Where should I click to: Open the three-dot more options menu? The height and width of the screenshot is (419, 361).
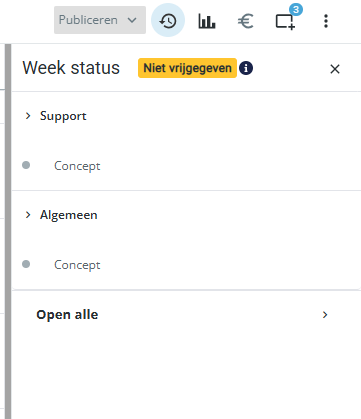click(326, 21)
